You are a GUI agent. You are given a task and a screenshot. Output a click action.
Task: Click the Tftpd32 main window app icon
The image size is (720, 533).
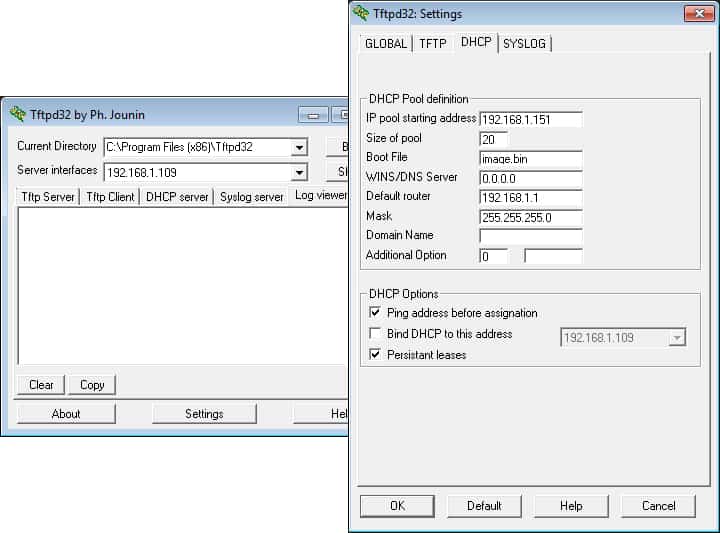coord(17,114)
